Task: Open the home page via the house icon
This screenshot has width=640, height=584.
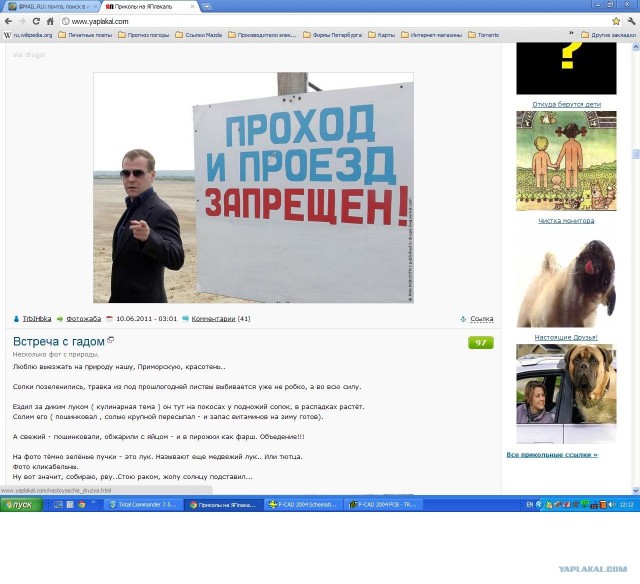Action: (x=50, y=21)
